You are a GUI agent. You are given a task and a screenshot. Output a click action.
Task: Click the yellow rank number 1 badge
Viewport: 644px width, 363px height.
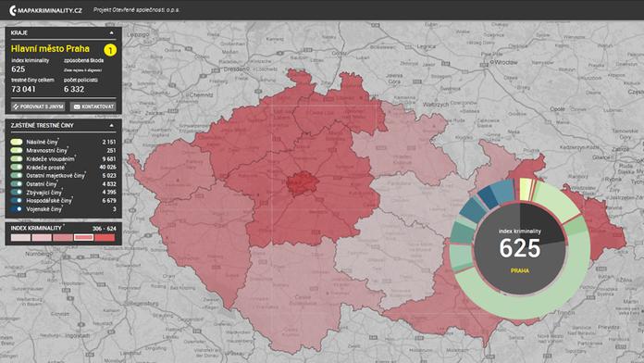110,50
